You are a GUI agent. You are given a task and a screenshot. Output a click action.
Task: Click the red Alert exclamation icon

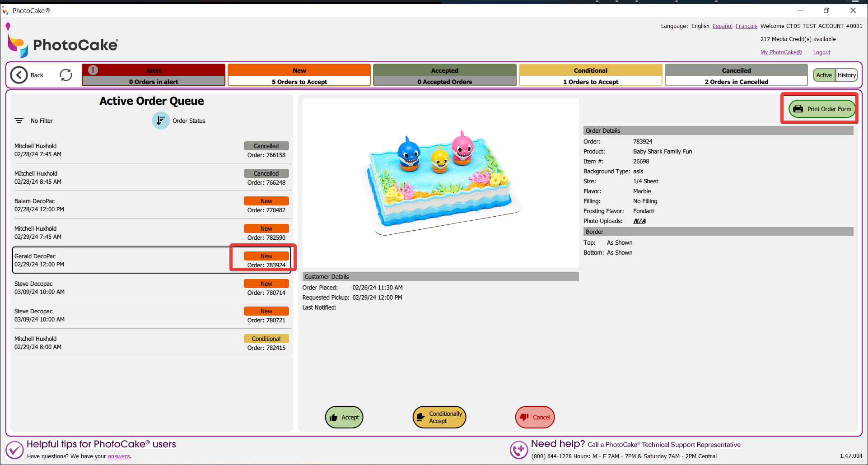click(x=93, y=70)
